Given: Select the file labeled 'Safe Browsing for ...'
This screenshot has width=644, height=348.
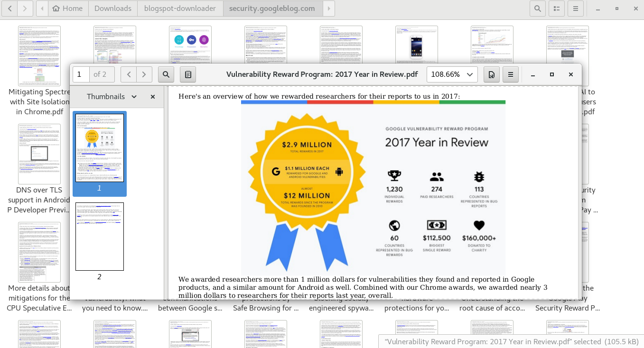Looking at the screenshot, I should click(x=266, y=308).
